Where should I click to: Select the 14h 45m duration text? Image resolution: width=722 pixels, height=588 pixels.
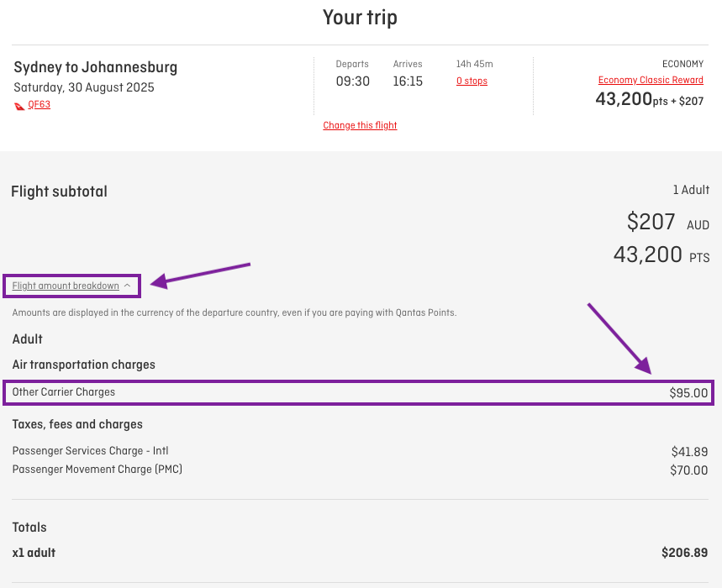474,64
